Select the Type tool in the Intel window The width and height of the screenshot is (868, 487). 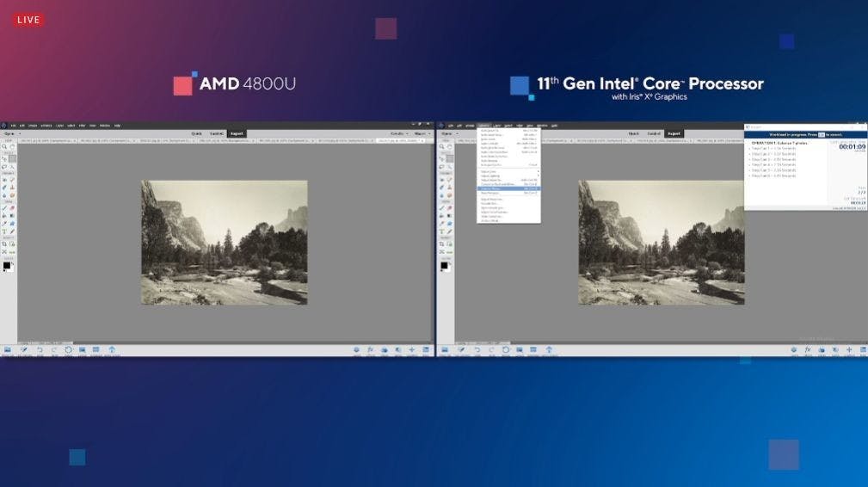[x=442, y=231]
